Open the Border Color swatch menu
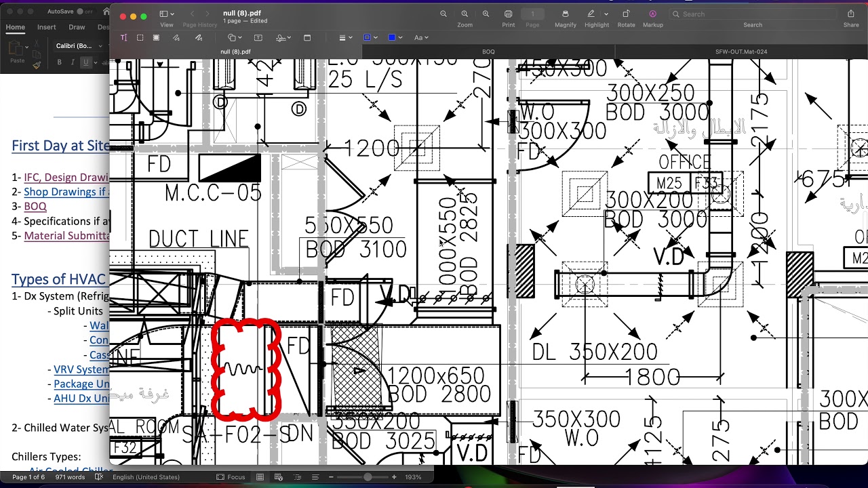This screenshot has height=488, width=868. tap(370, 38)
